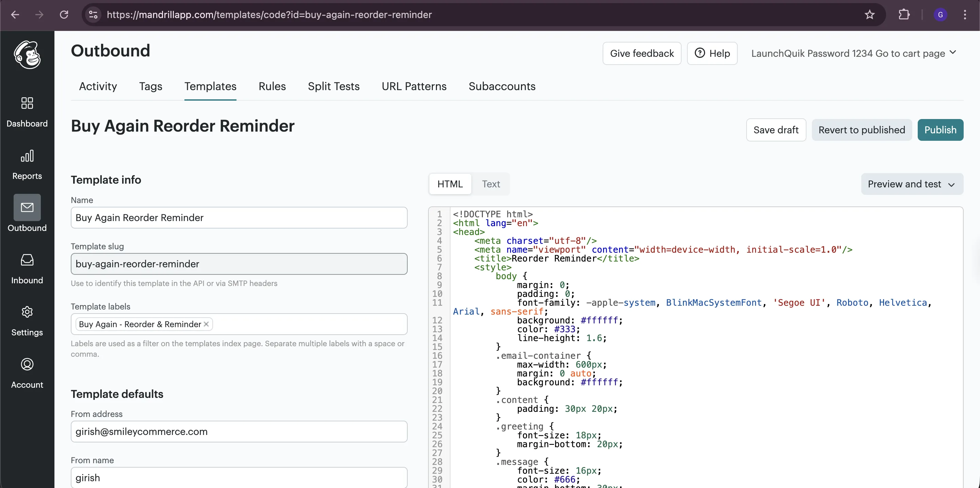Click the "Buy Again Reorder Reminder" page heading
This screenshot has height=488, width=980.
click(183, 126)
